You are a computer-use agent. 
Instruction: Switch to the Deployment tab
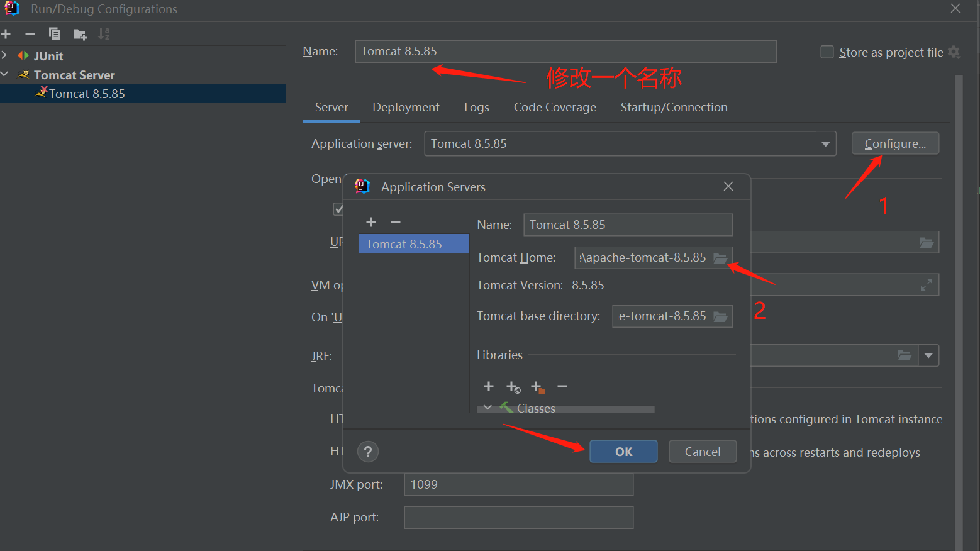point(406,108)
